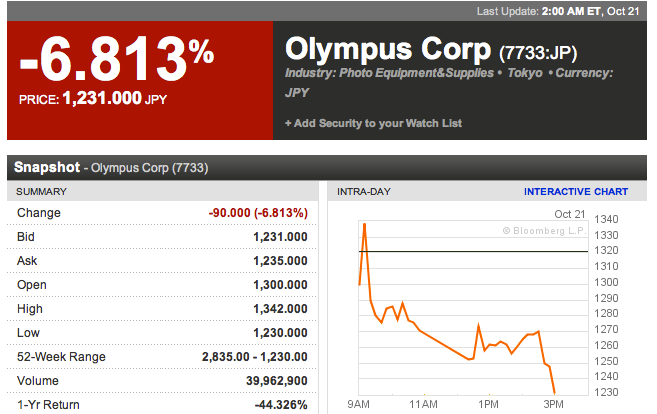Open the Interactive Chart link

[x=576, y=191]
